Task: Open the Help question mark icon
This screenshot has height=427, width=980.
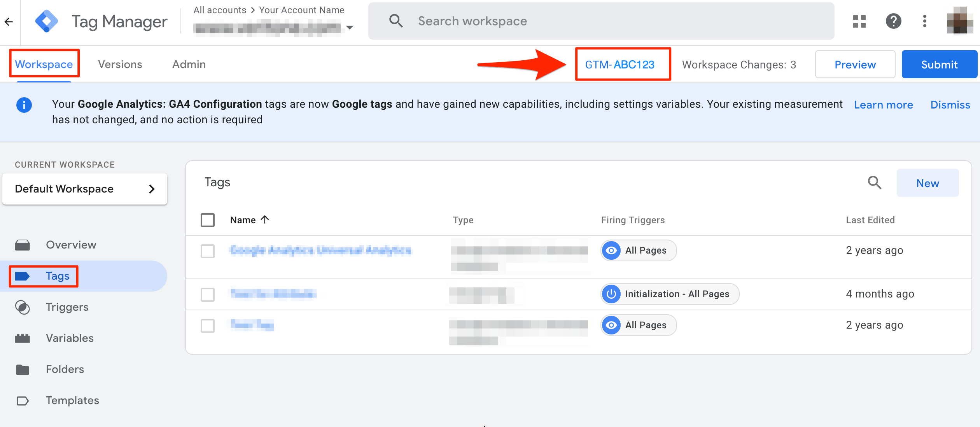Action: (x=893, y=21)
